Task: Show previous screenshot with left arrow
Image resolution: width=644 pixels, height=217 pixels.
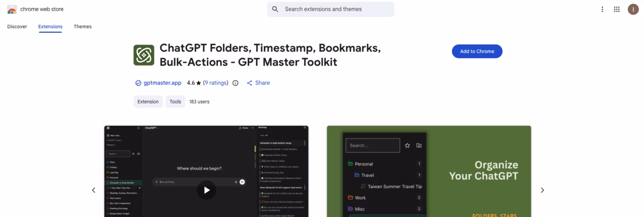Action: 93,190
